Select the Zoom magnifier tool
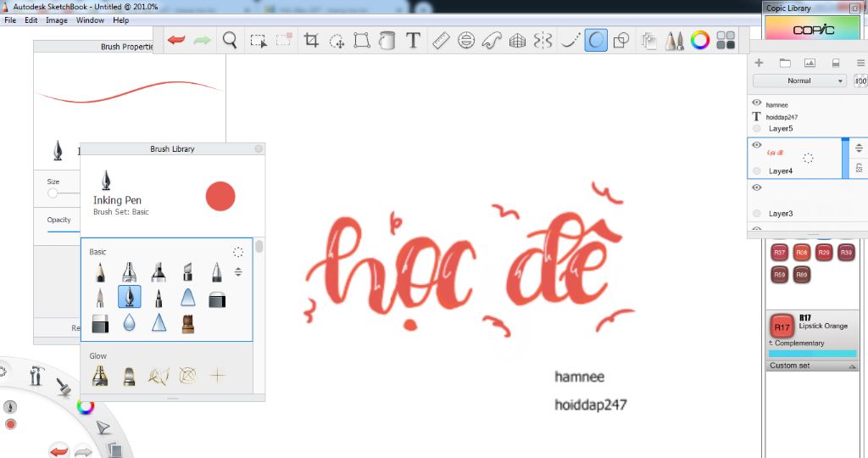 pos(230,40)
